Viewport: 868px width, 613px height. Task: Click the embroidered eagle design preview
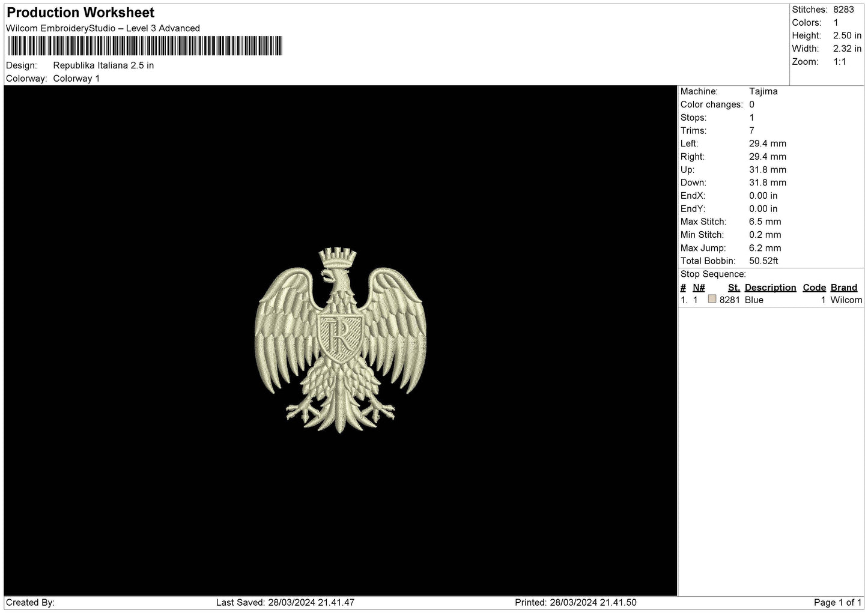click(x=341, y=340)
